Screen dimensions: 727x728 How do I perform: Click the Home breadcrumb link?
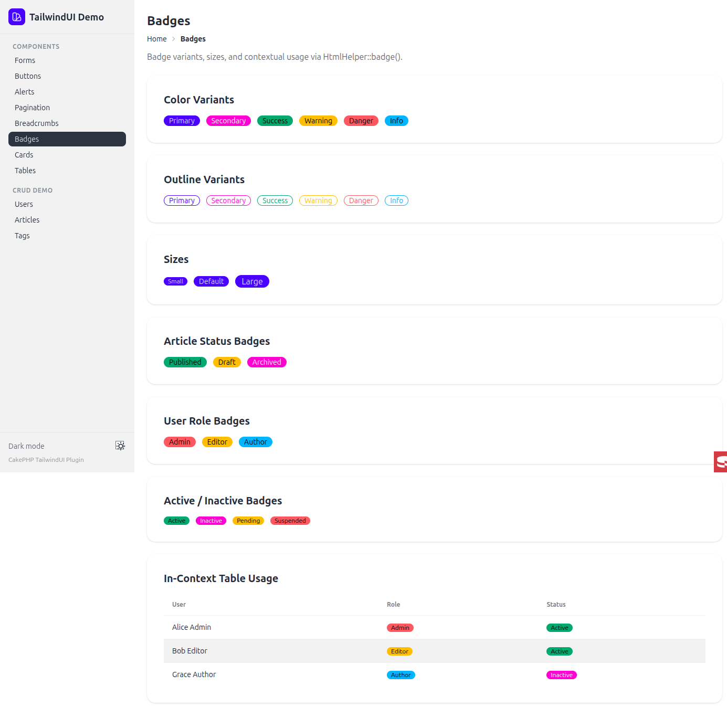(x=157, y=39)
